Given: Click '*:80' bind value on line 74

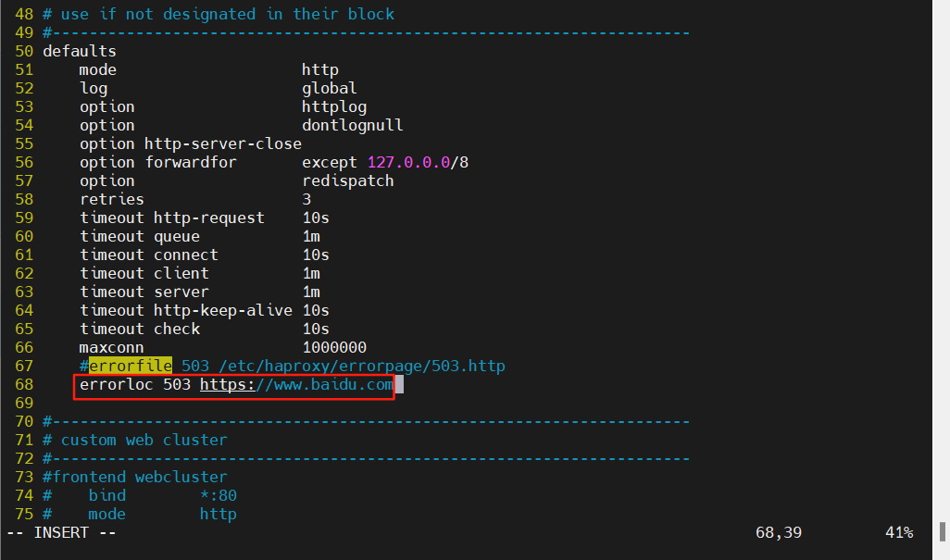Looking at the screenshot, I should click(x=219, y=496).
